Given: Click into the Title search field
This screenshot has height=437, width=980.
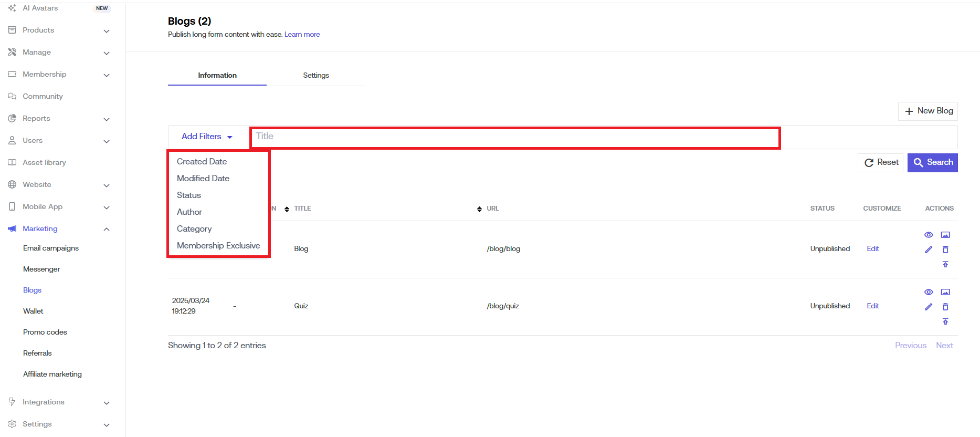Looking at the screenshot, I should coord(514,137).
